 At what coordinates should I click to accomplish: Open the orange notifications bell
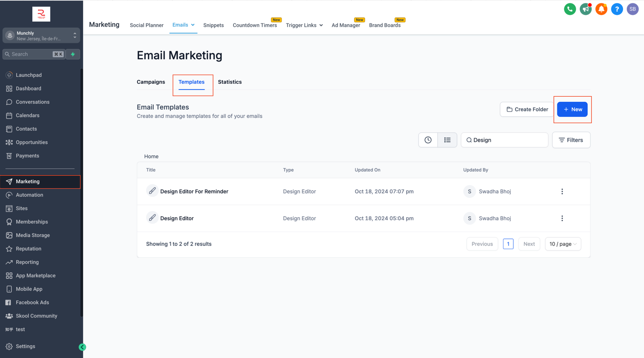click(x=601, y=9)
